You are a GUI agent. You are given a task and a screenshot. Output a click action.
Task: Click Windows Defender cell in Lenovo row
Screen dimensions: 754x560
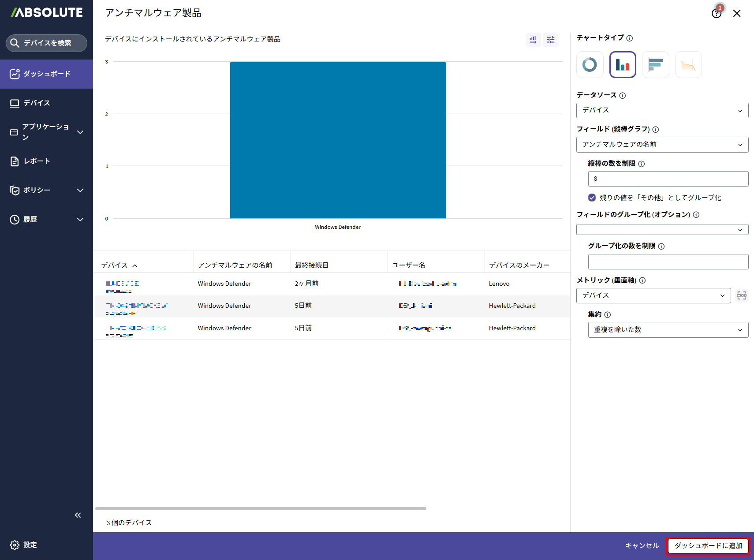[x=224, y=284]
